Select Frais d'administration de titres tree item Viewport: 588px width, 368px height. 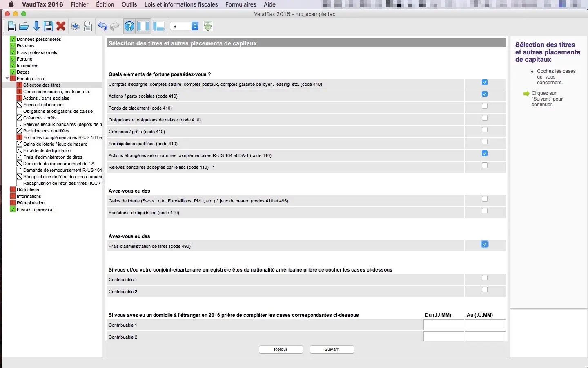53,157
